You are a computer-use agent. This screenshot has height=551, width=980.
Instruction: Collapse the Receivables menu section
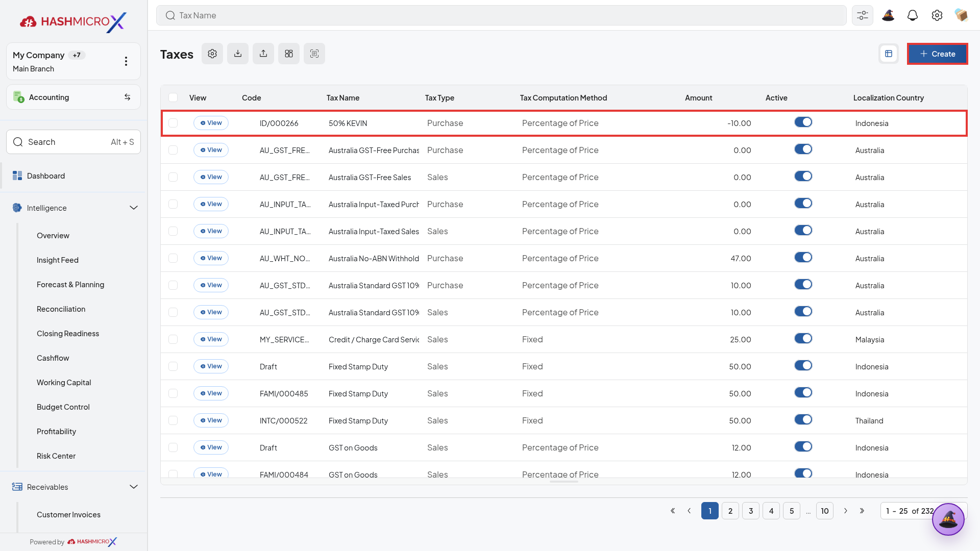(134, 487)
